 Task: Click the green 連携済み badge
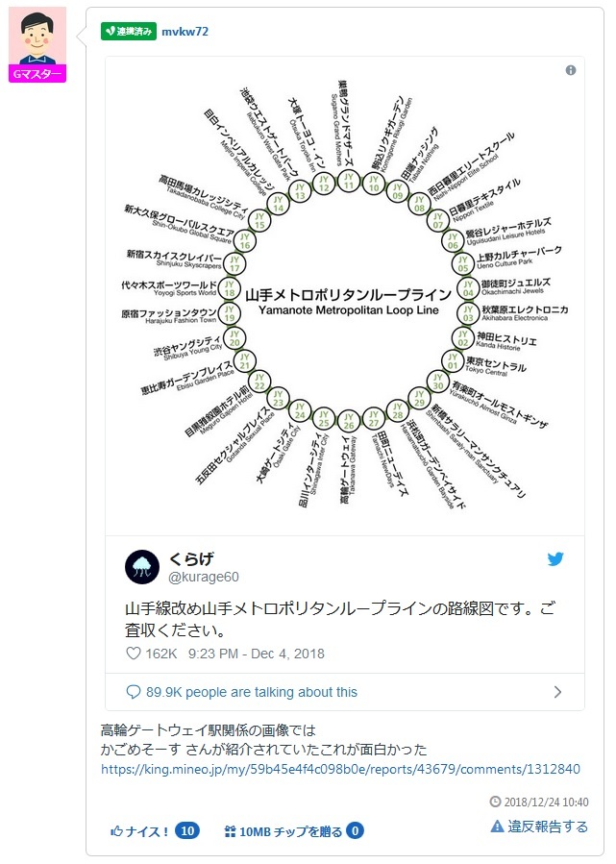[x=128, y=31]
